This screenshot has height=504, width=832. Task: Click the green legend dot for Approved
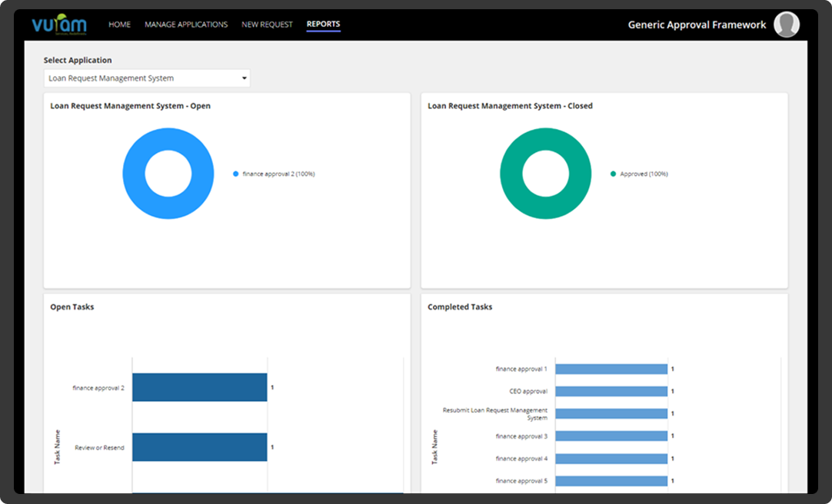[614, 174]
